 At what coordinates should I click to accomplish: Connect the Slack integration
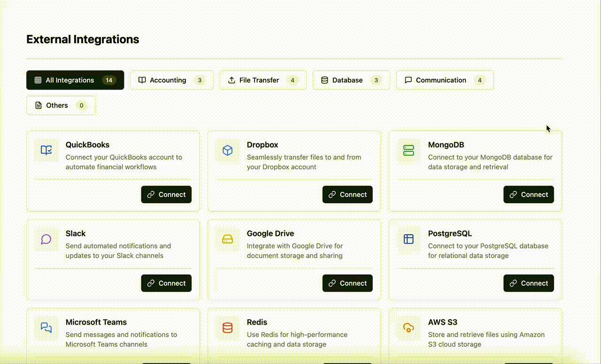pos(166,283)
